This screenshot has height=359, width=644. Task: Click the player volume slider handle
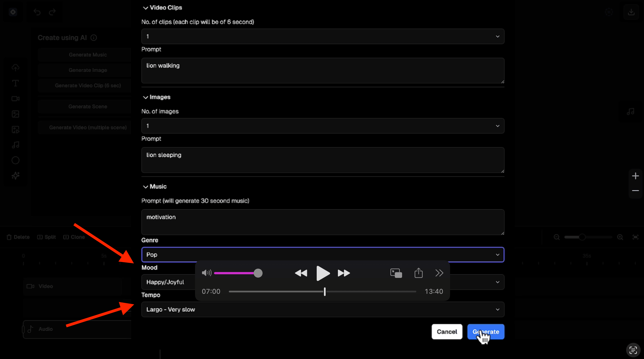click(258, 273)
